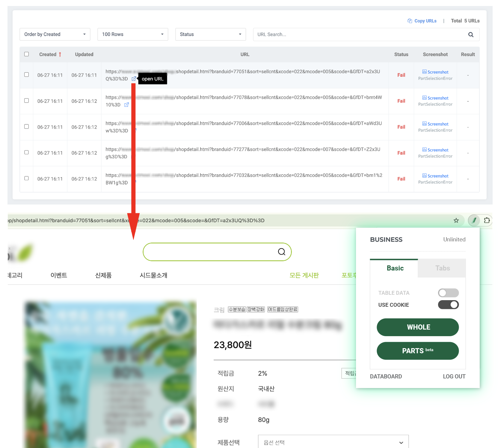Click the Created sort arrow icon
The width and height of the screenshot is (498, 448).
60,54
